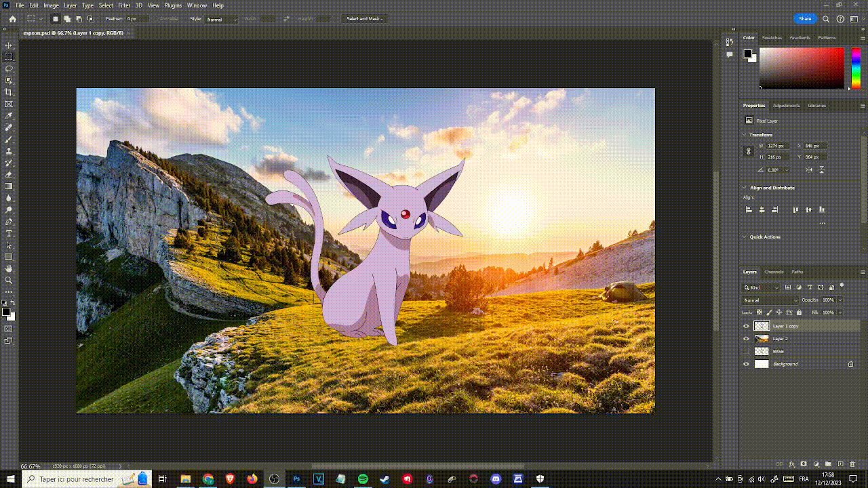The height and width of the screenshot is (488, 868).
Task: Select the Crop tool
Action: [x=9, y=92]
